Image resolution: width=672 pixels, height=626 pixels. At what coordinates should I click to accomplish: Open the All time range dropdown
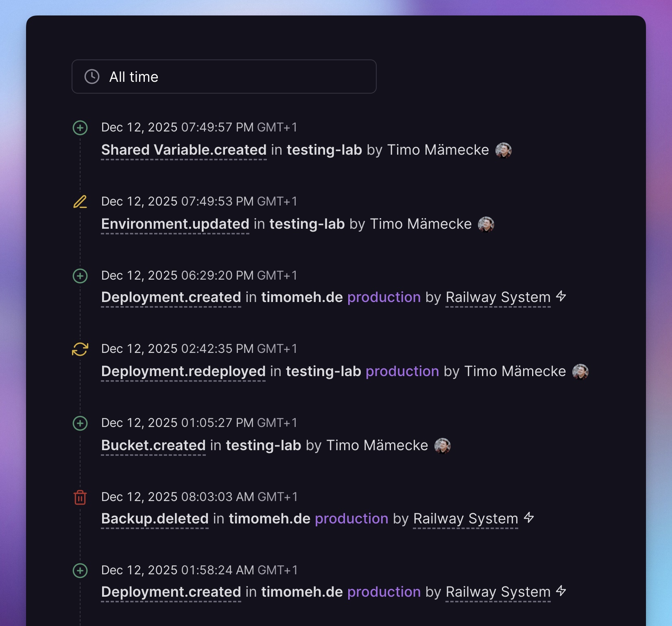(x=224, y=77)
